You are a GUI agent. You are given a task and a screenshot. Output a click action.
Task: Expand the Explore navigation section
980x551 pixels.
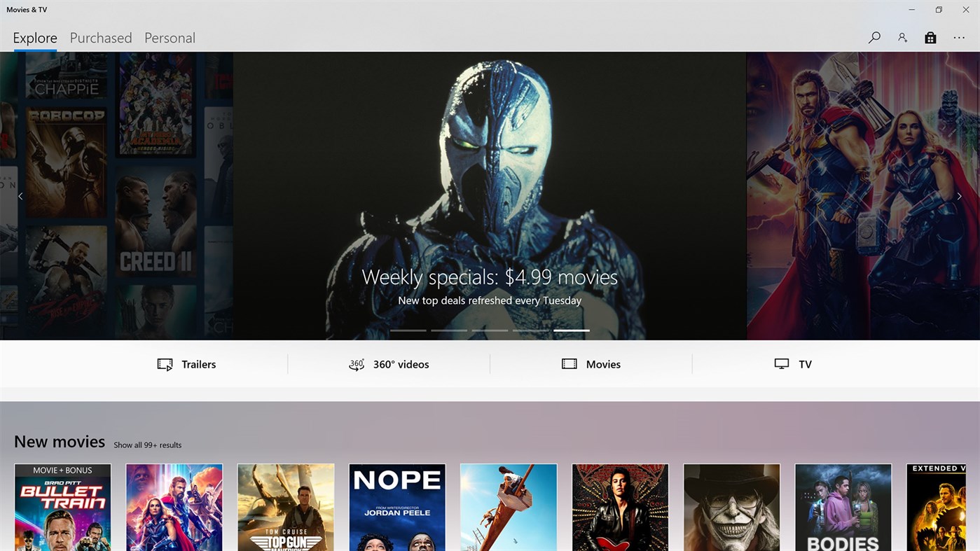34,37
